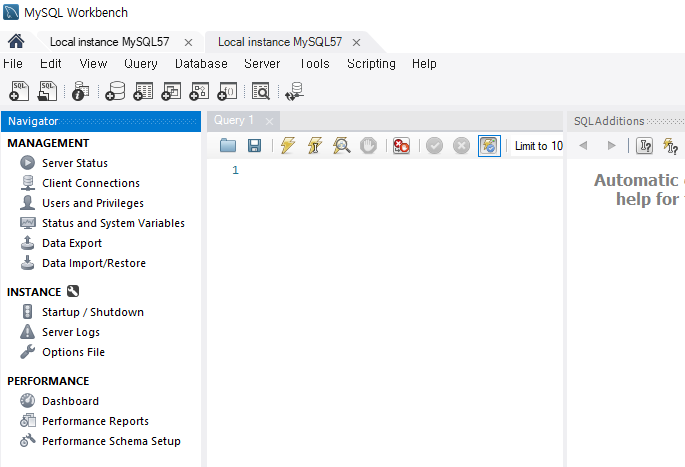Close the first Local instance MySQL57 tab
The image size is (685, 467).
[188, 42]
